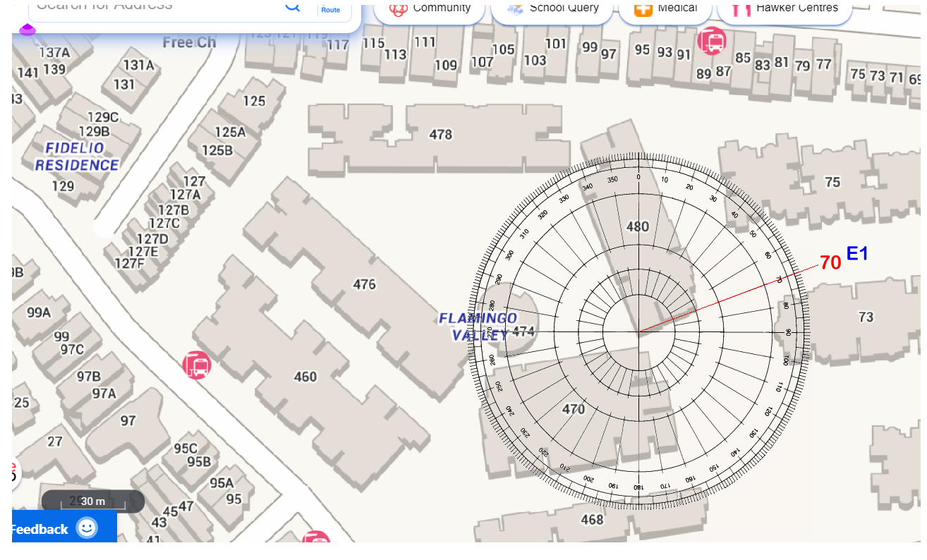This screenshot has width=927, height=560.
Task: Click the bus stop icon at bottom edge
Action: [316, 540]
